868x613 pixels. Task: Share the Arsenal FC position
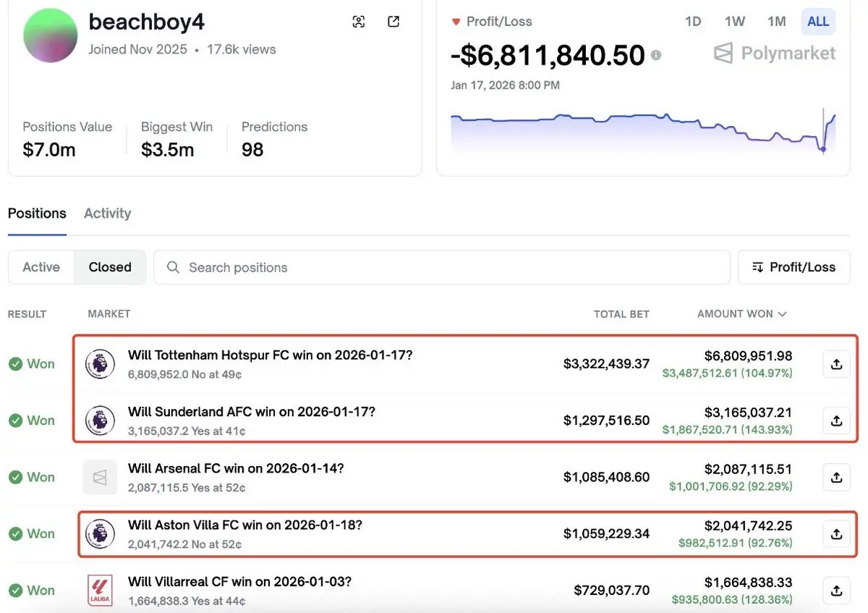click(x=836, y=477)
